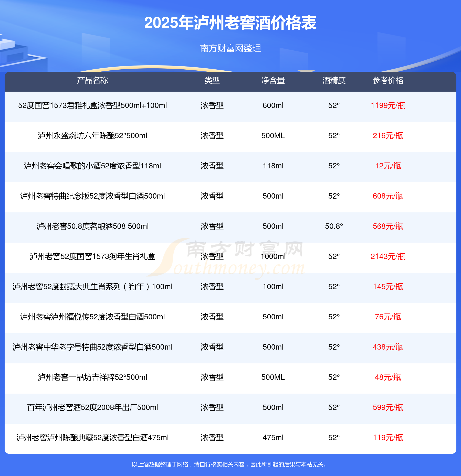Click the price "2143元/瓶"
The width and height of the screenshot is (461, 476).
click(388, 256)
